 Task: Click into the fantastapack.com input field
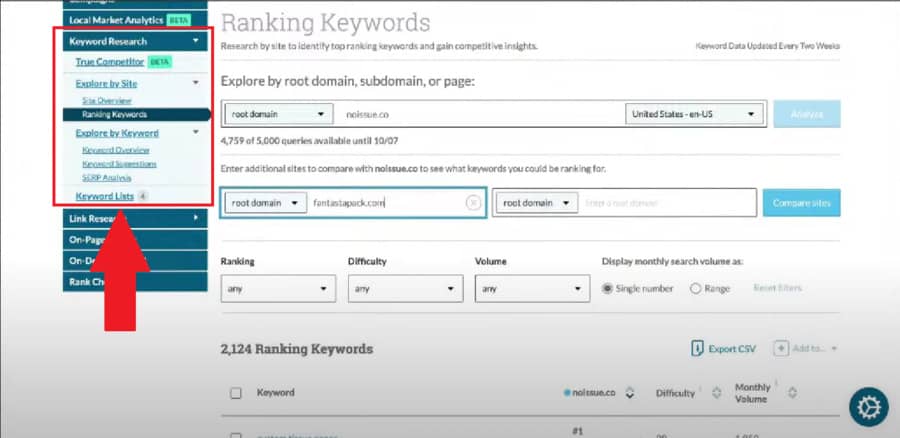tap(386, 203)
